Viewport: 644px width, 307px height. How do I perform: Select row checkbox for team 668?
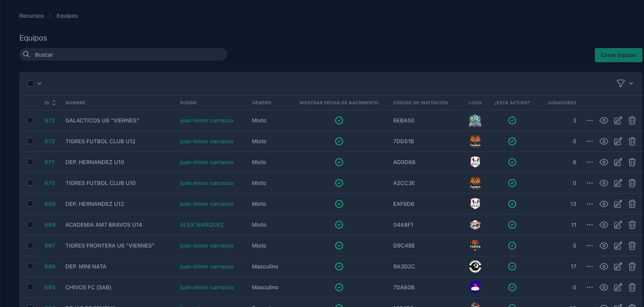tap(30, 224)
